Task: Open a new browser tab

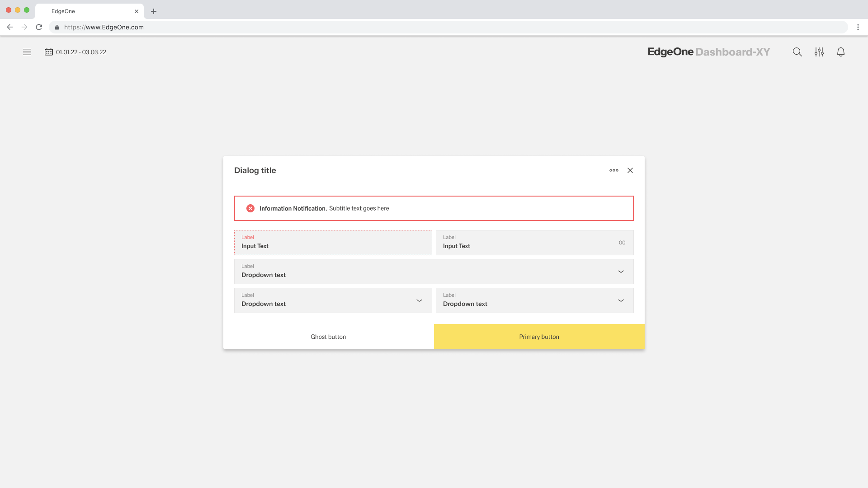Action: pos(154,11)
